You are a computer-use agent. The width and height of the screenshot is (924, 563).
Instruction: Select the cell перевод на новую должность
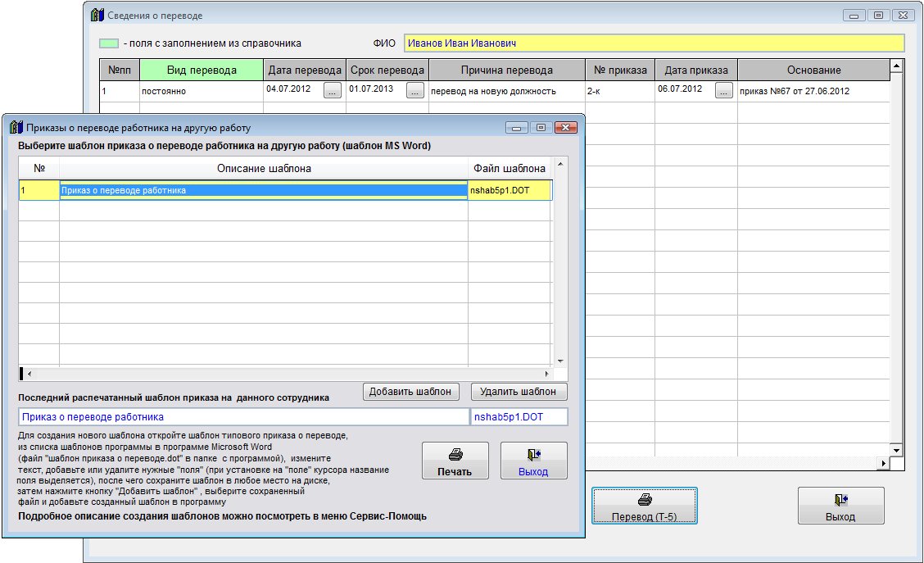pyautogui.click(x=507, y=92)
